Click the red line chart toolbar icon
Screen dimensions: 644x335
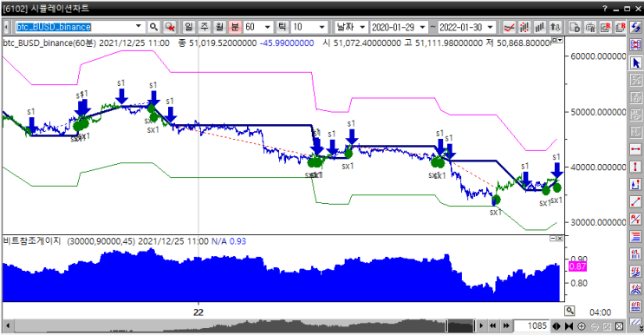[510, 28]
